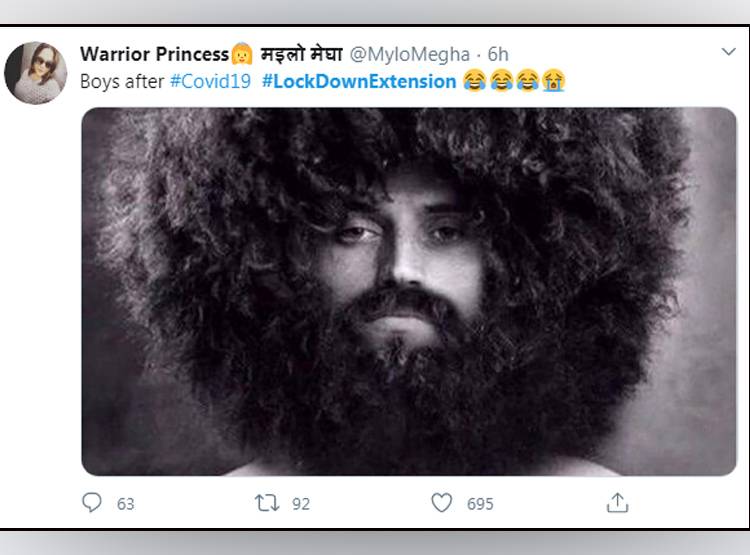Open the @MyloMegha handle link

(x=409, y=54)
